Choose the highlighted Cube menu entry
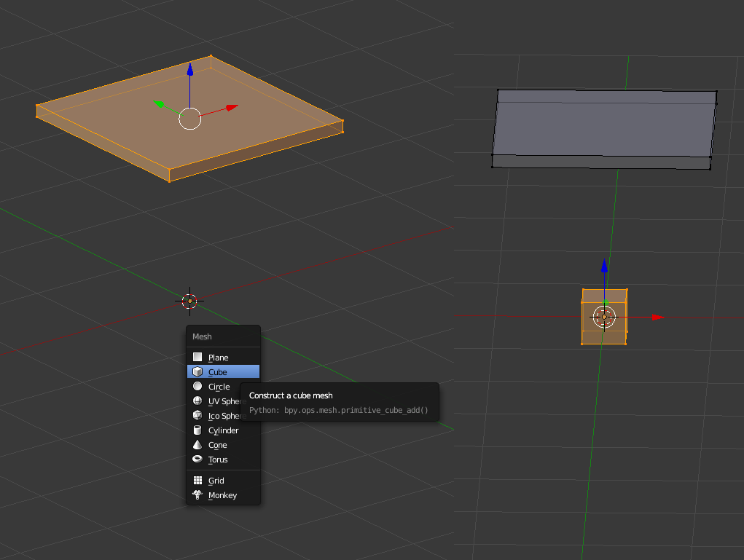The image size is (744, 560). click(218, 372)
